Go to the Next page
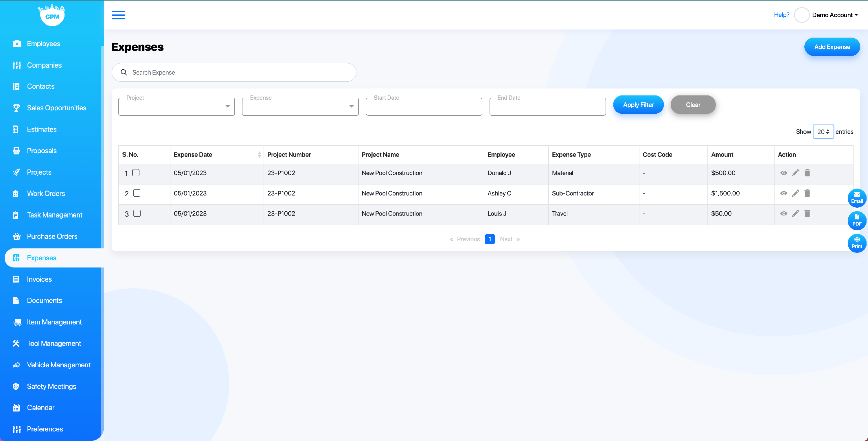868x441 pixels. (510, 239)
